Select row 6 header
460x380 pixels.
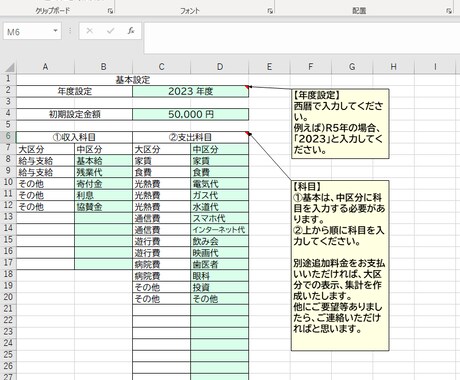click(x=8, y=136)
